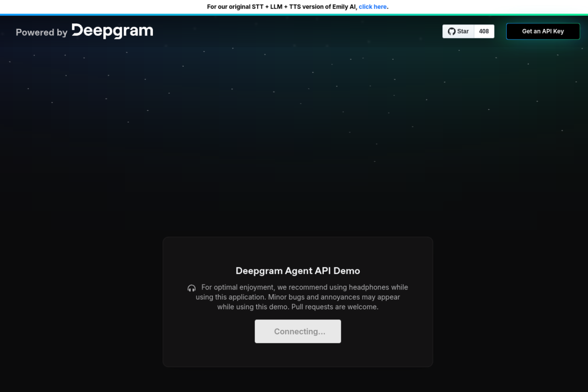
Task: Open the 408 stargazers count link
Action: point(484,31)
